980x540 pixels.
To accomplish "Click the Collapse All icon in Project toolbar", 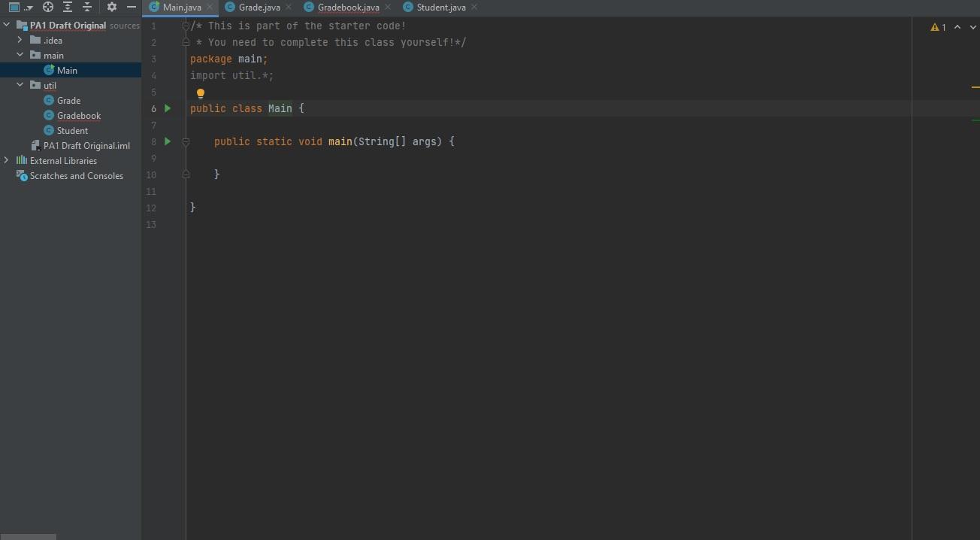I will pyautogui.click(x=86, y=7).
